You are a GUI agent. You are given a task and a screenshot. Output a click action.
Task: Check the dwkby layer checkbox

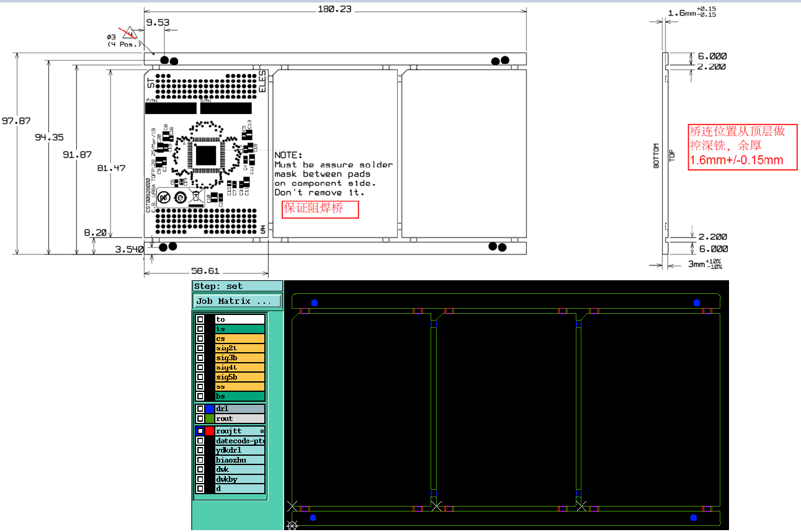coord(200,479)
